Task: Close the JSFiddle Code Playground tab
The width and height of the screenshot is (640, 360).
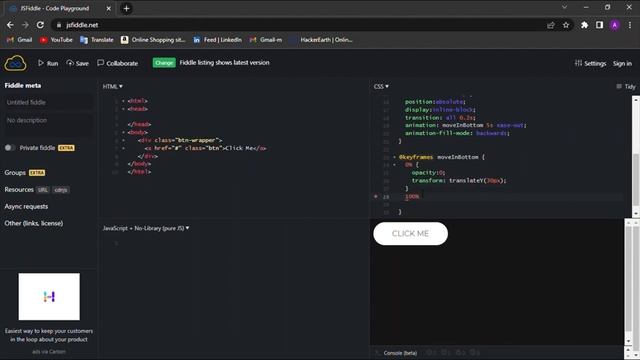Action: pyautogui.click(x=109, y=8)
